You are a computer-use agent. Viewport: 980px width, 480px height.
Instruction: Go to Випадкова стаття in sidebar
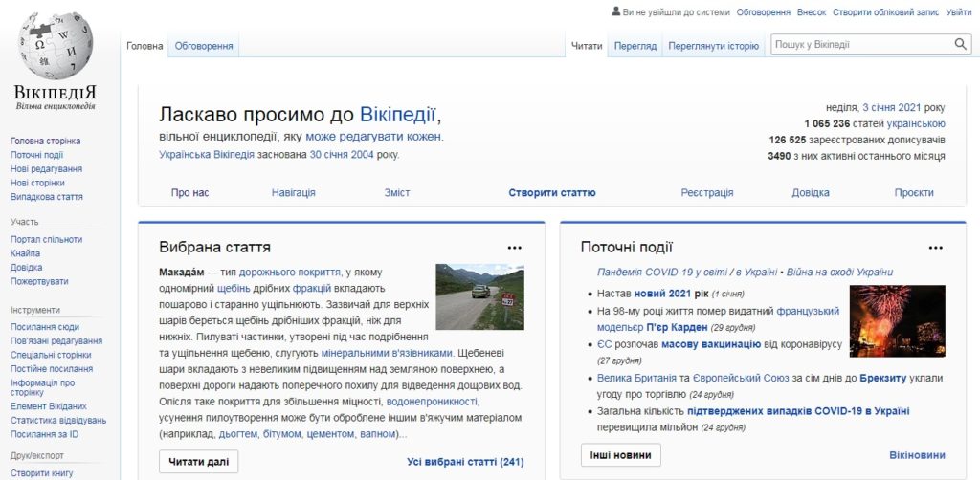coord(47,197)
